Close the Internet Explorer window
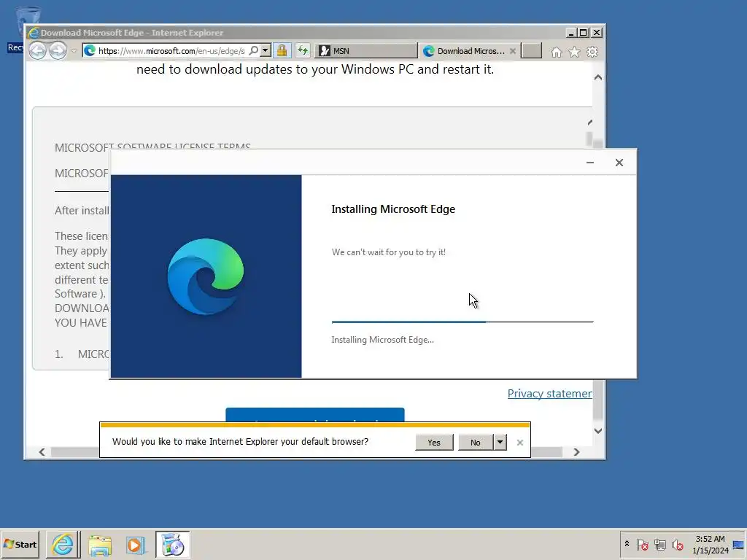 pos(597,32)
